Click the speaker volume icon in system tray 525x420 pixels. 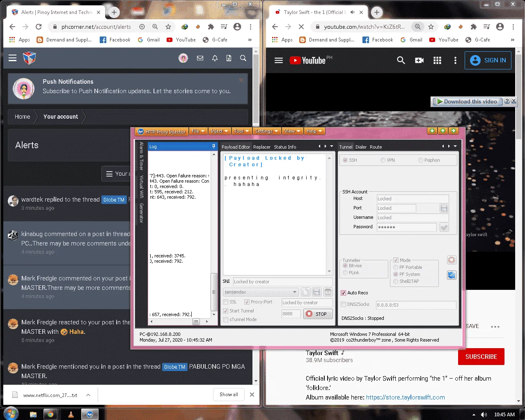pos(484,415)
